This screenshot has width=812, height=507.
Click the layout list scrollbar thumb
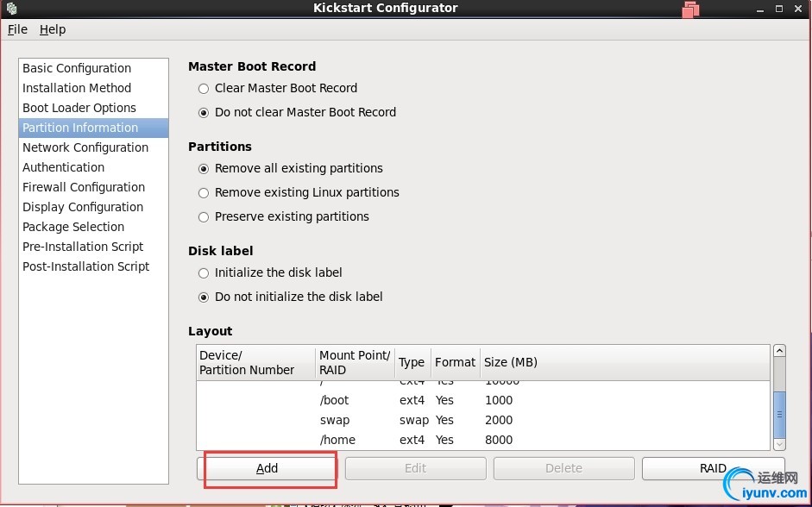tap(779, 415)
